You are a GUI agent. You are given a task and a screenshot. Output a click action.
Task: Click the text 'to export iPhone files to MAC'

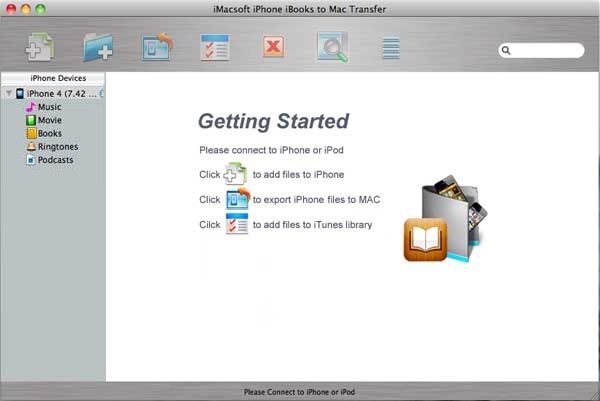pos(316,199)
